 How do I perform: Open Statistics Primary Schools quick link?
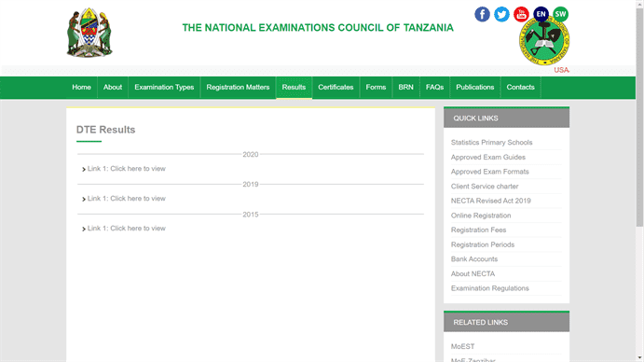[x=492, y=143]
